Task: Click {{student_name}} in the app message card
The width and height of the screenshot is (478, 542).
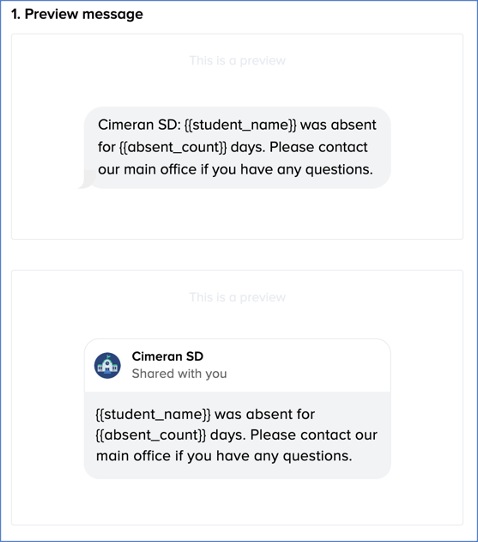Action: click(x=153, y=414)
